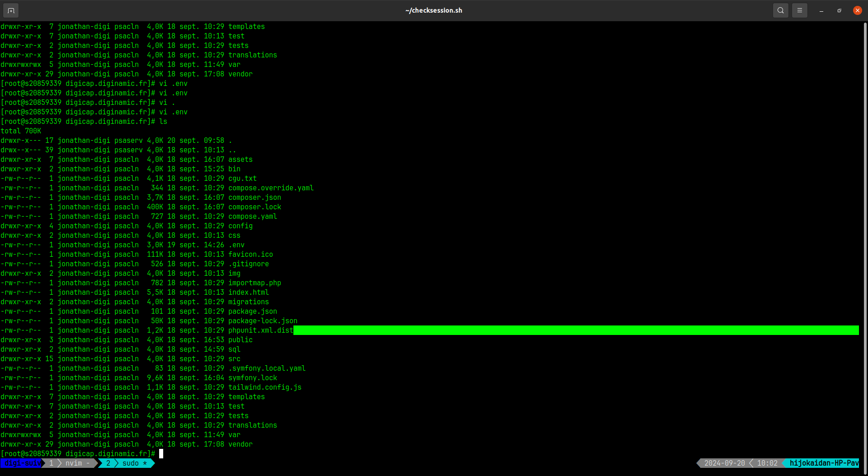
Task: Click the package.json filename
Action: (x=252, y=311)
